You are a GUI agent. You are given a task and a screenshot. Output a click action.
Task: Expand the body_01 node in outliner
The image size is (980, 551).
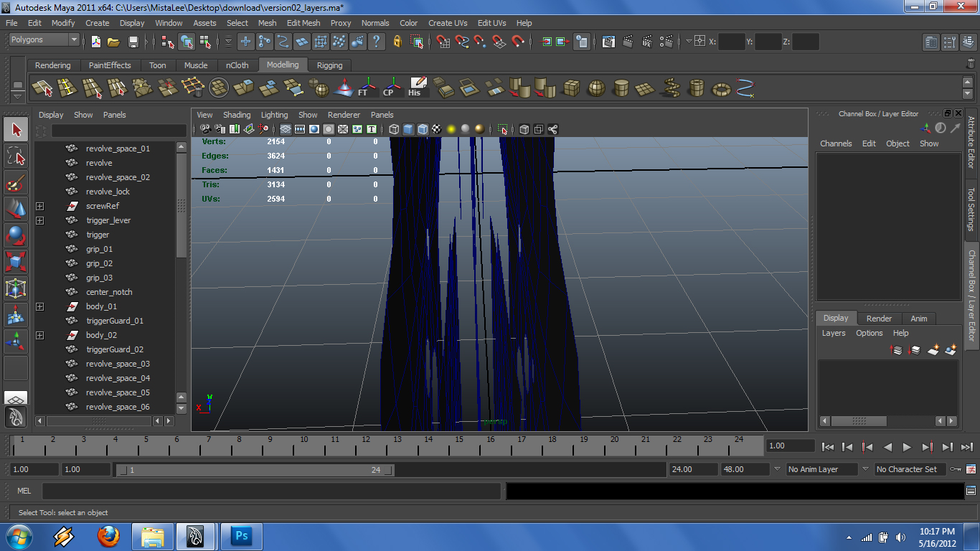point(40,306)
